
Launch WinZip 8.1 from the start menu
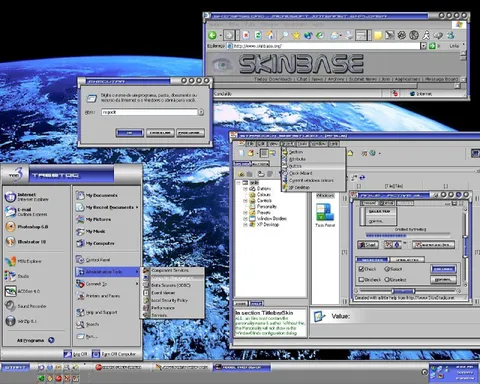tap(21, 321)
